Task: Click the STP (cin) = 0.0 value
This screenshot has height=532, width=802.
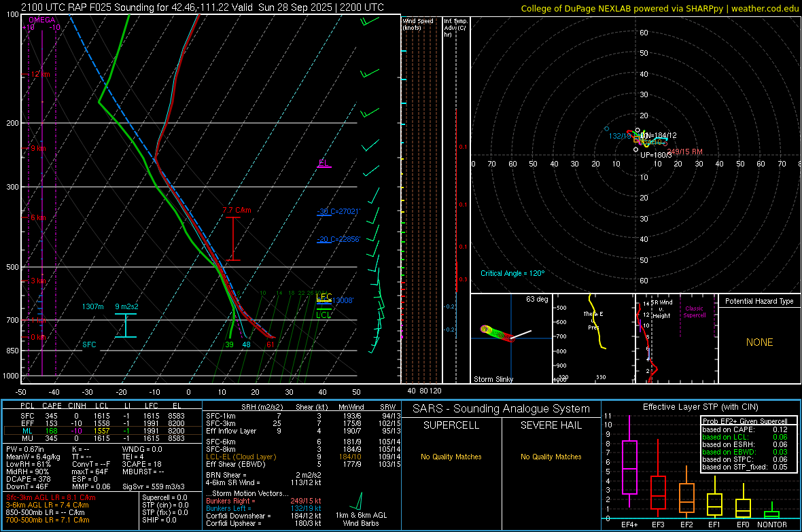Action: (165, 505)
